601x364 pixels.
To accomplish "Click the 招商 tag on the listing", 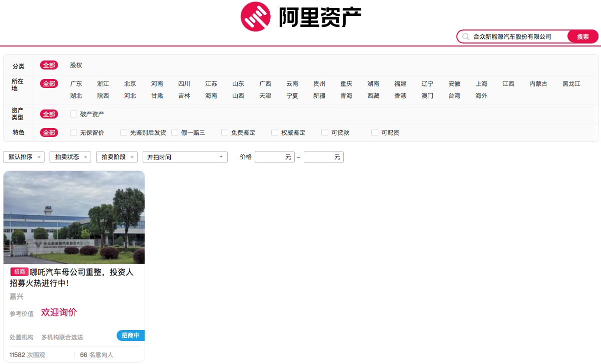I will point(20,272).
